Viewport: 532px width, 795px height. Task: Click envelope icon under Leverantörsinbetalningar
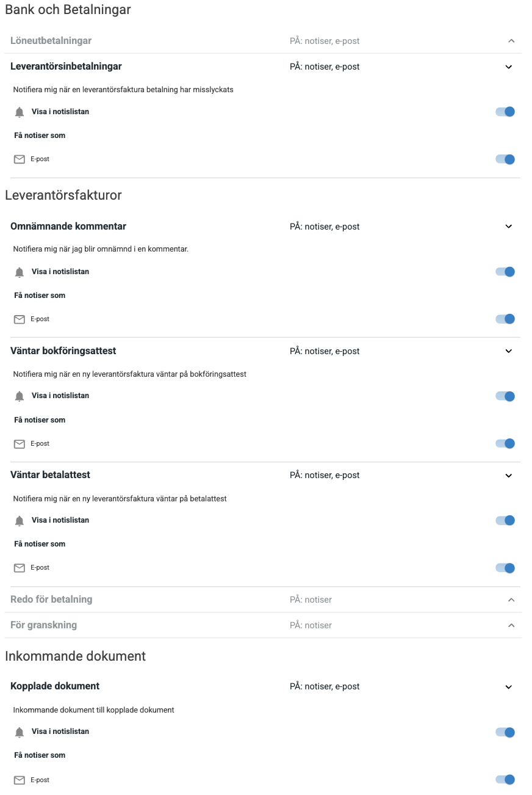(x=20, y=159)
